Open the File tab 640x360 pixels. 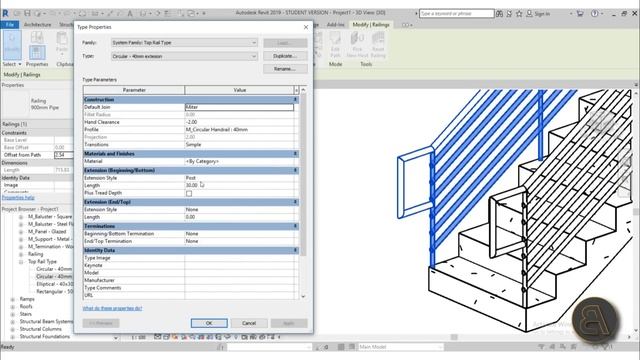pos(10,24)
